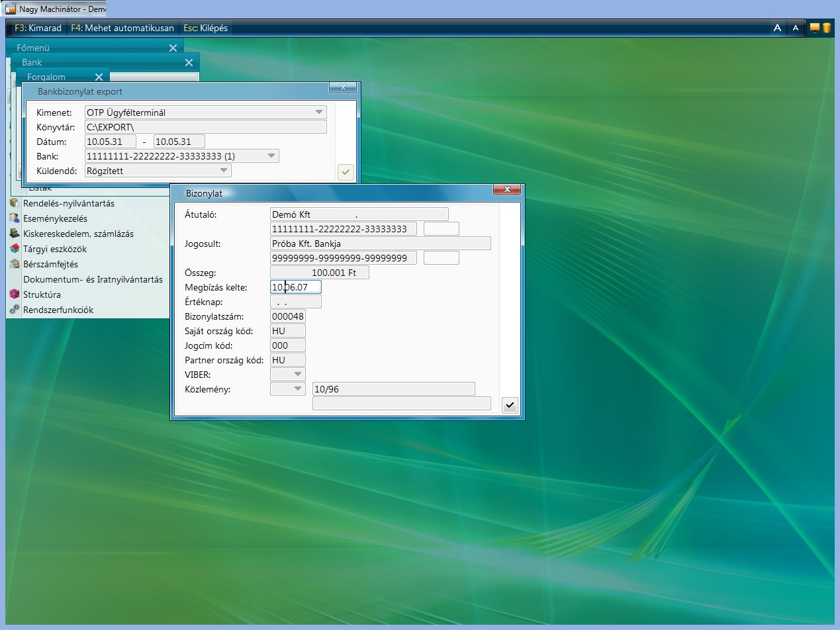
Task: Select Eseménykezelés in the main menu
Action: pyautogui.click(x=55, y=218)
